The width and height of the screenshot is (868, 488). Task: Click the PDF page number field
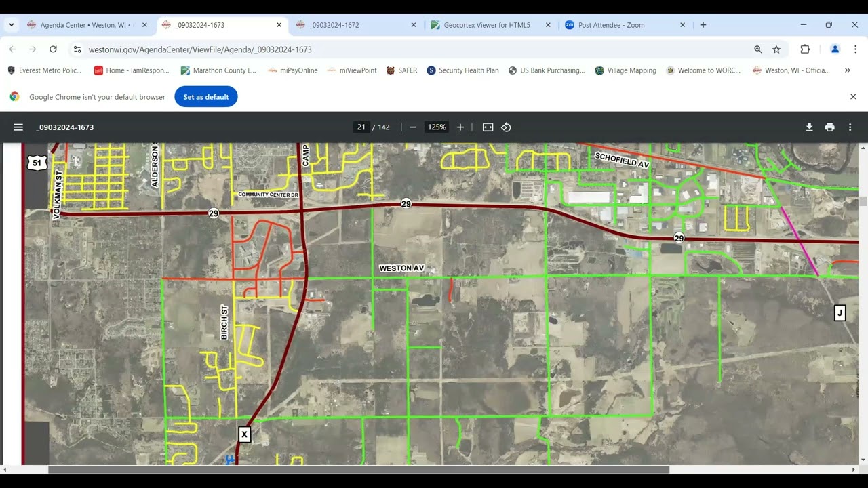361,127
